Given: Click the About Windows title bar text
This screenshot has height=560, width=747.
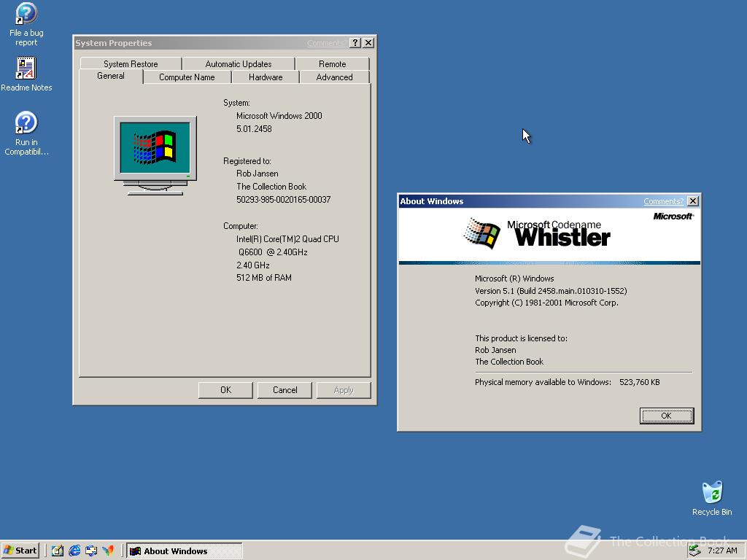Looking at the screenshot, I should pos(432,201).
